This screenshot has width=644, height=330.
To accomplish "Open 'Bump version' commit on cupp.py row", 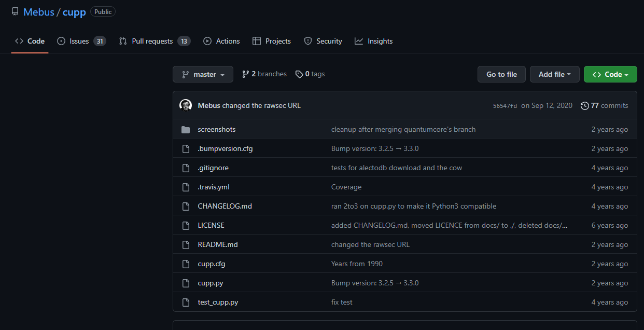I will tap(375, 283).
